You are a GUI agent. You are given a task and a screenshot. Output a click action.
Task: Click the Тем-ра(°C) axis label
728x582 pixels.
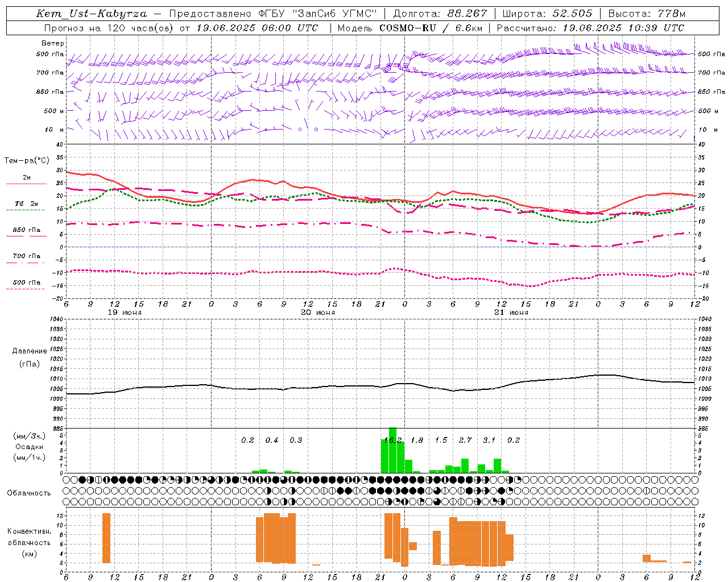pos(27,161)
